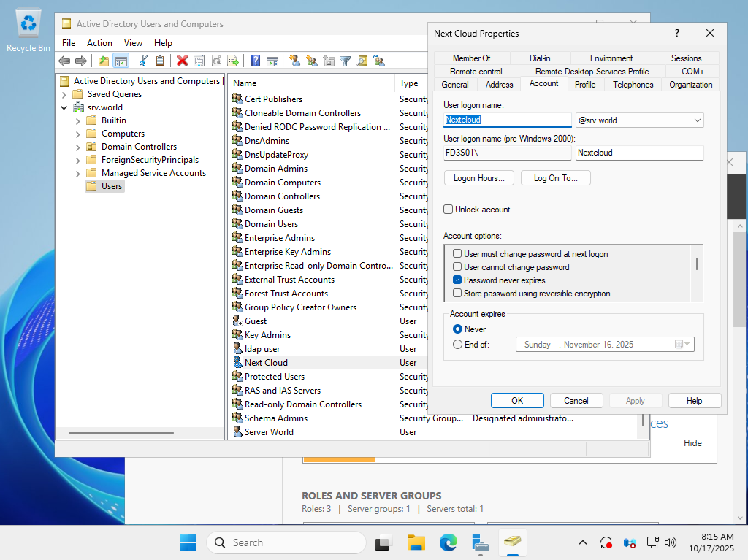
Task: Open the Action menu
Action: (x=99, y=43)
